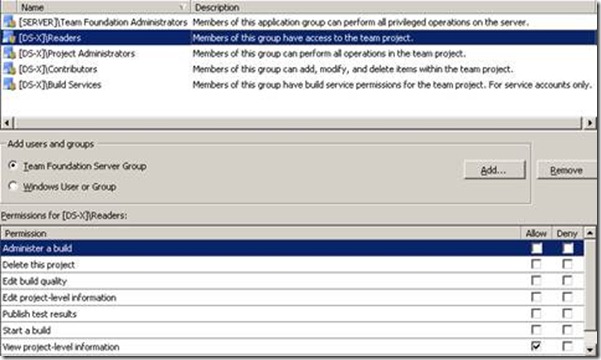This screenshot has height=360, width=601.
Task: Check Deny for Publish test results
Action: (x=567, y=314)
